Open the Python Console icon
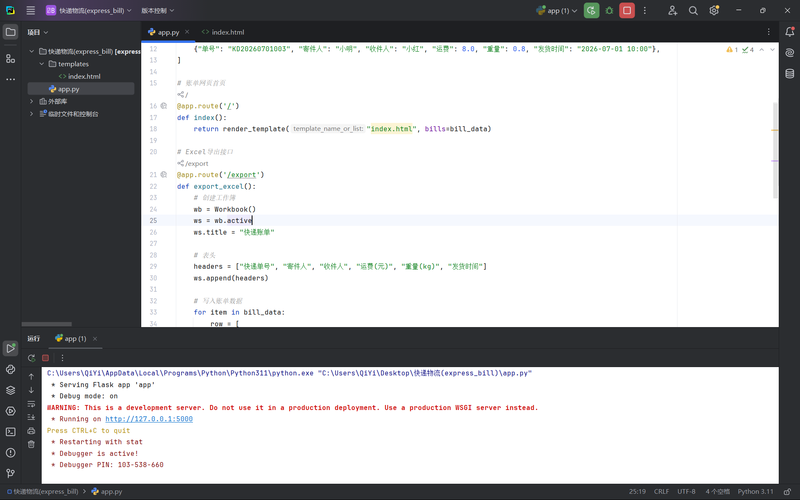 (10, 369)
